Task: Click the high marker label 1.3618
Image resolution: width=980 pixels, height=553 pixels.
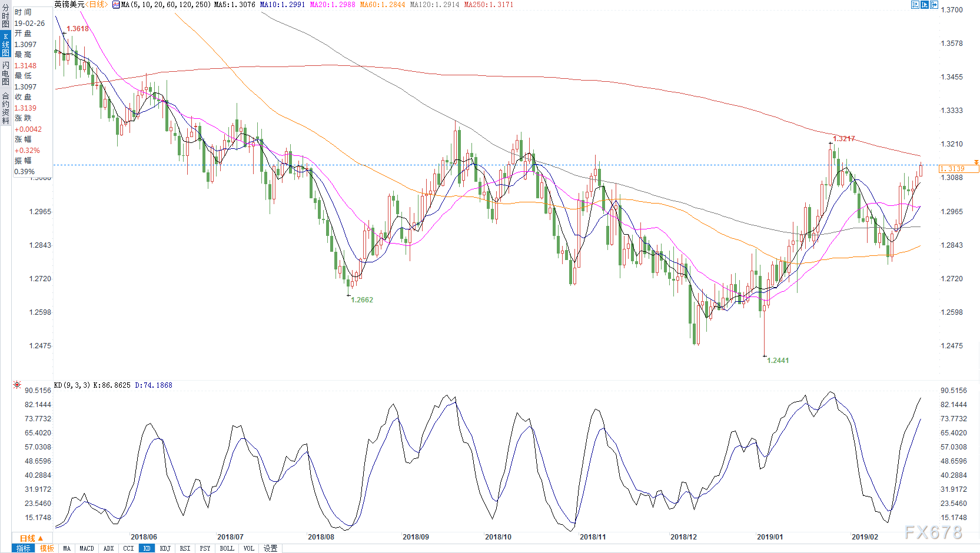Action: coord(78,29)
